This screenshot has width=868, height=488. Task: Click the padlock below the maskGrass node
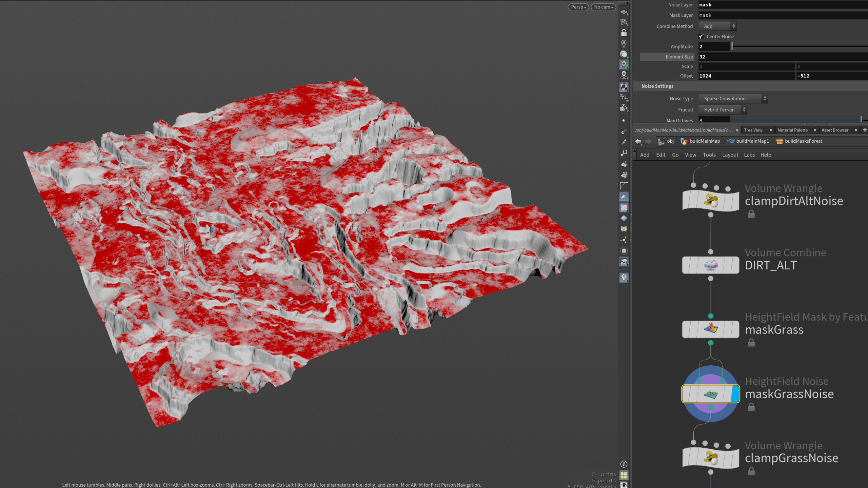pos(751,343)
